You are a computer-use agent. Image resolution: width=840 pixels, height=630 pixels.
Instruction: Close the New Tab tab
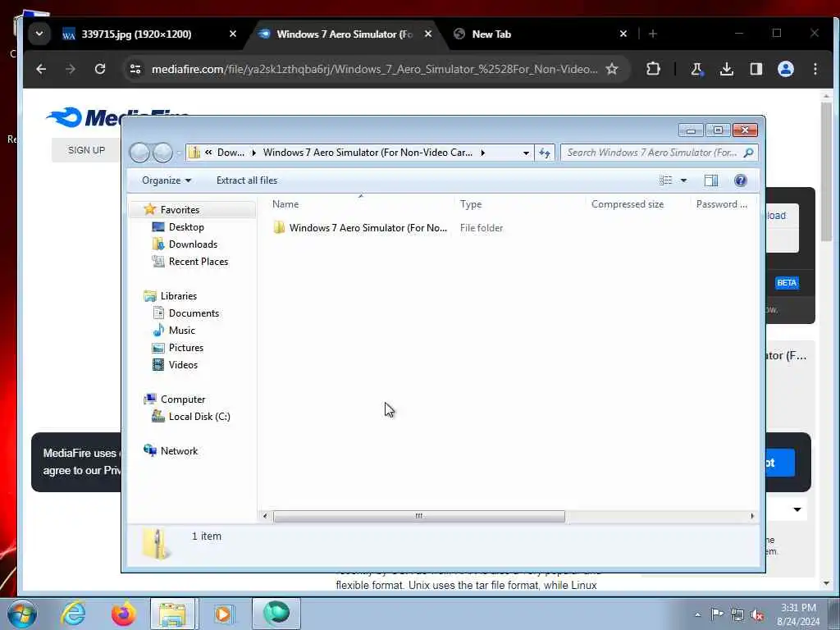[623, 34]
